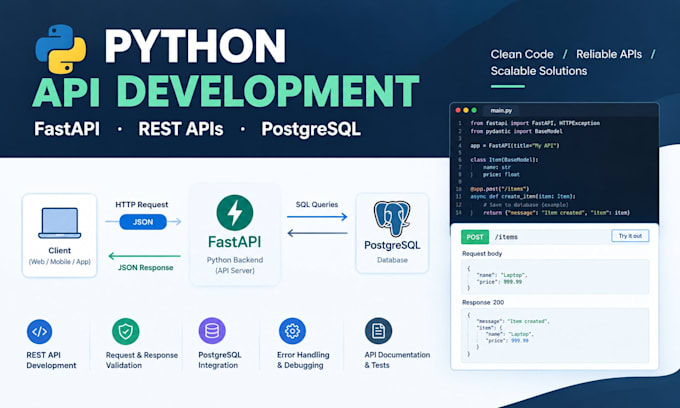680x408 pixels.
Task: Click the Request & Response Validation label
Action: point(142,360)
